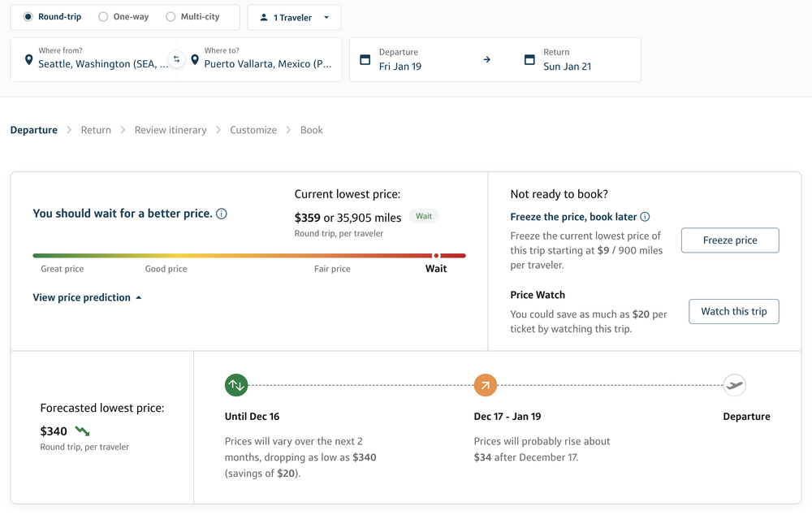Click the Watch this trip button
This screenshot has height=515, width=812.
pos(733,311)
